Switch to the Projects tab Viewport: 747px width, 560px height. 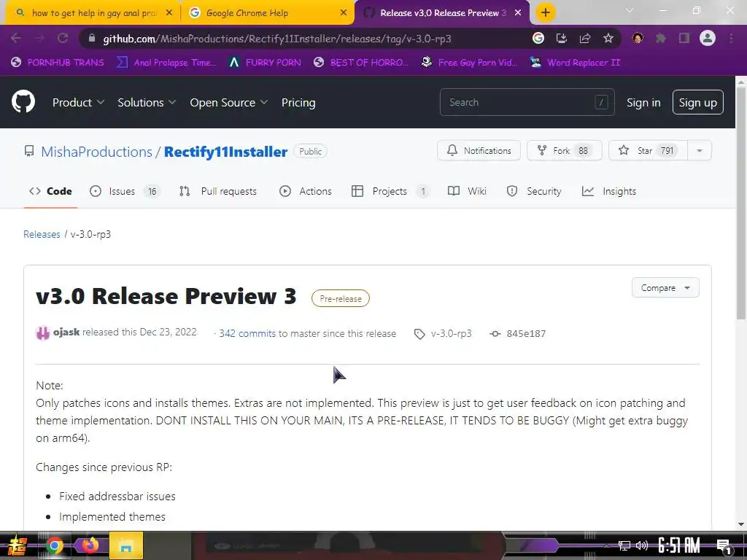[390, 191]
